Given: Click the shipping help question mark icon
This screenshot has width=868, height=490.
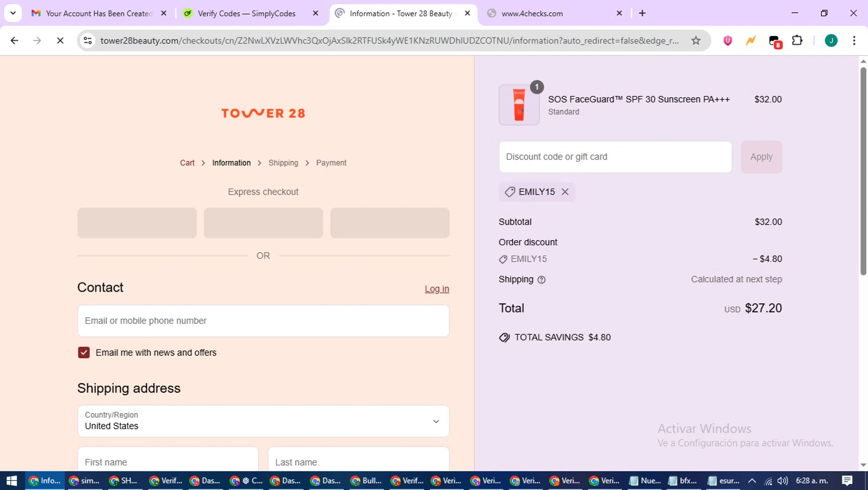Looking at the screenshot, I should click(542, 280).
